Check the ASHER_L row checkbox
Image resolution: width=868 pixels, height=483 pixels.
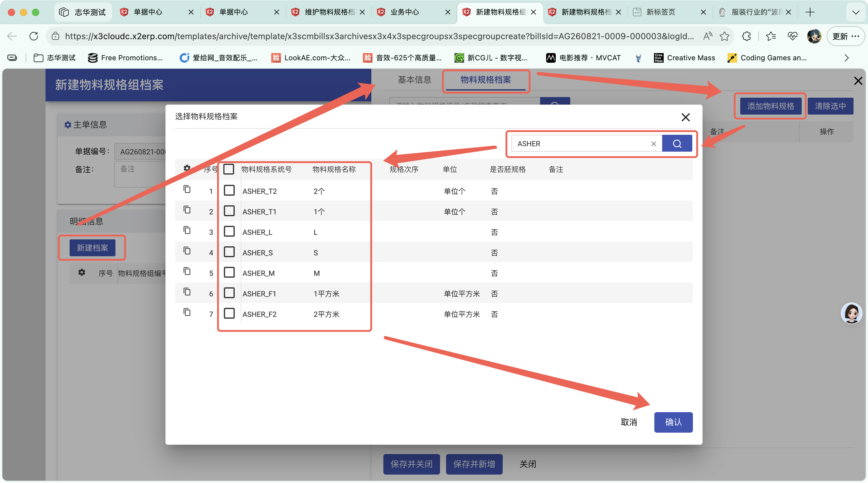coord(229,232)
